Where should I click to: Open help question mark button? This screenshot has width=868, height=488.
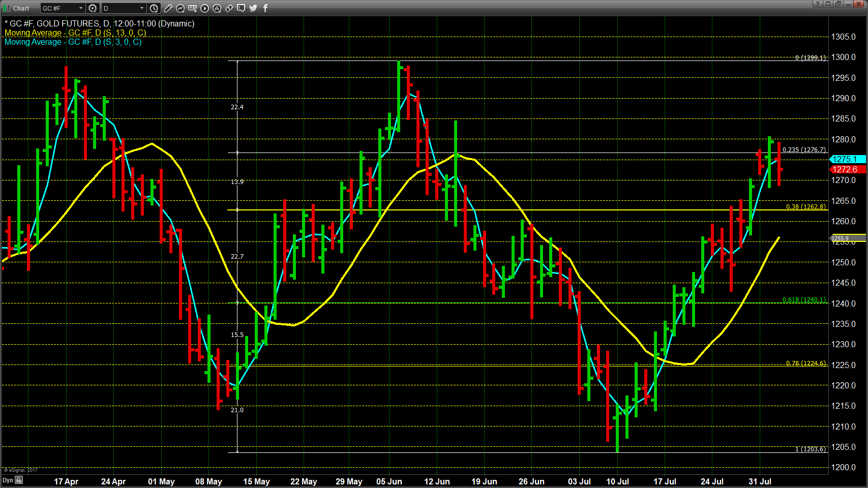818,4
